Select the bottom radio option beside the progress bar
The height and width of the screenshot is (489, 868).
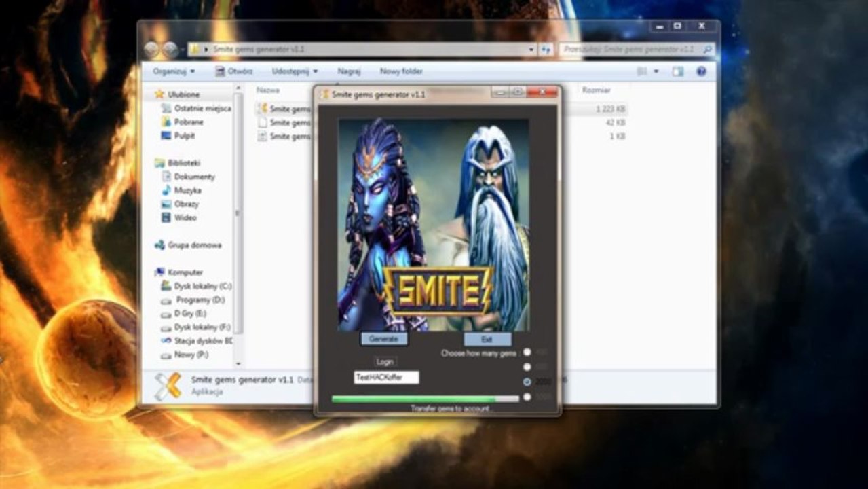527,397
